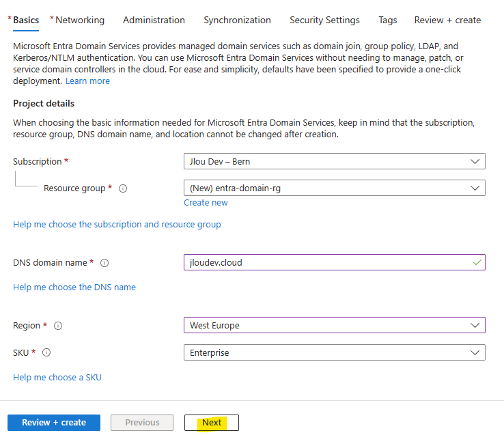Expand the Resource group dropdown
Screen dimensions: 504x435
[x=334, y=188]
